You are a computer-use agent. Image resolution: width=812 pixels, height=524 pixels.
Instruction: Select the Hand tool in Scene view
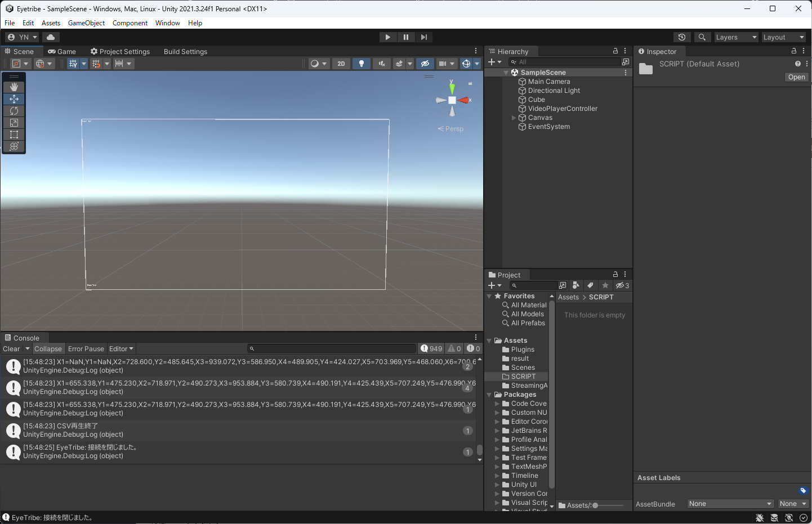[14, 87]
